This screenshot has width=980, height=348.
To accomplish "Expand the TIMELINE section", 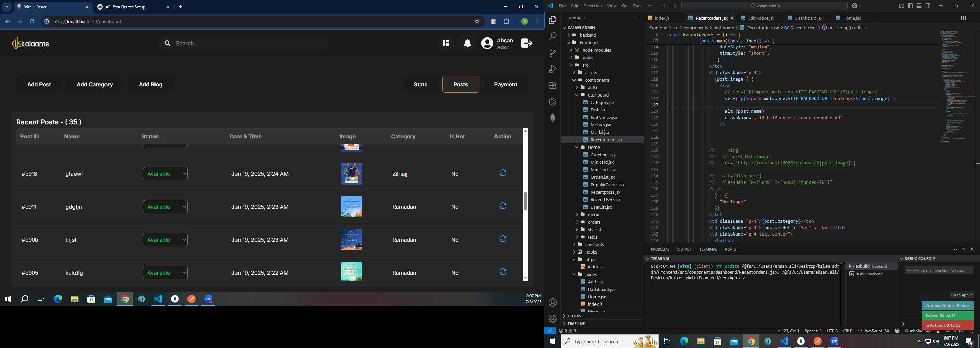I will 576,324.
